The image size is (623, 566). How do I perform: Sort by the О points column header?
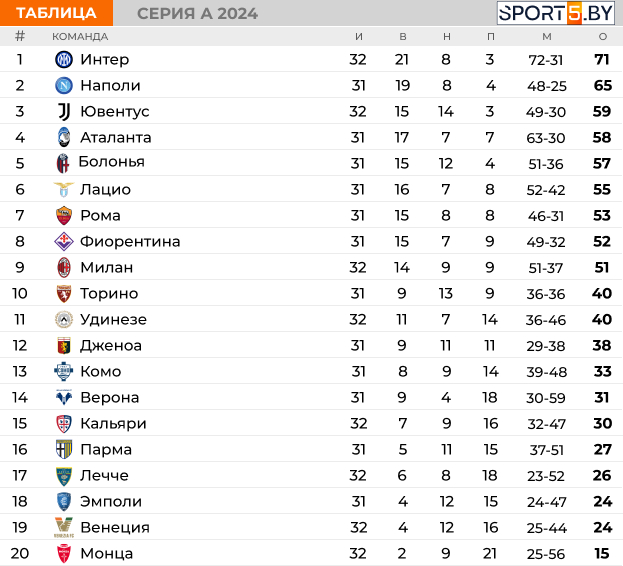click(603, 37)
